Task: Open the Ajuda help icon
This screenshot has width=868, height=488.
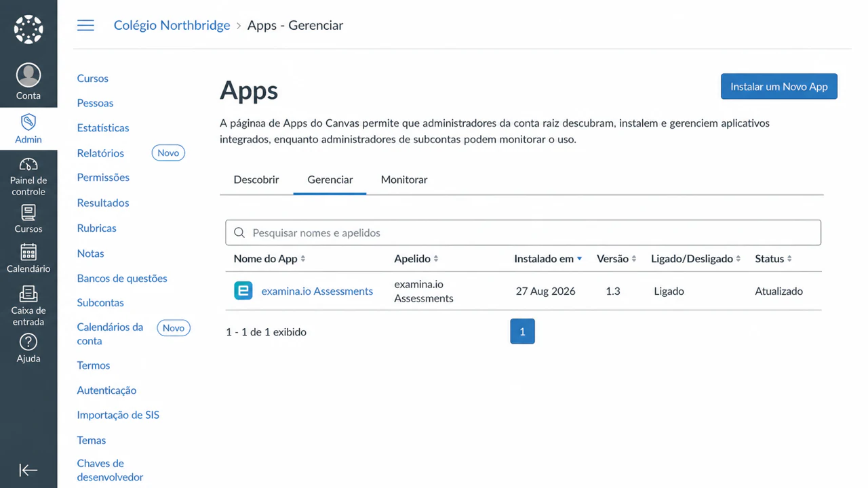Action: [28, 342]
